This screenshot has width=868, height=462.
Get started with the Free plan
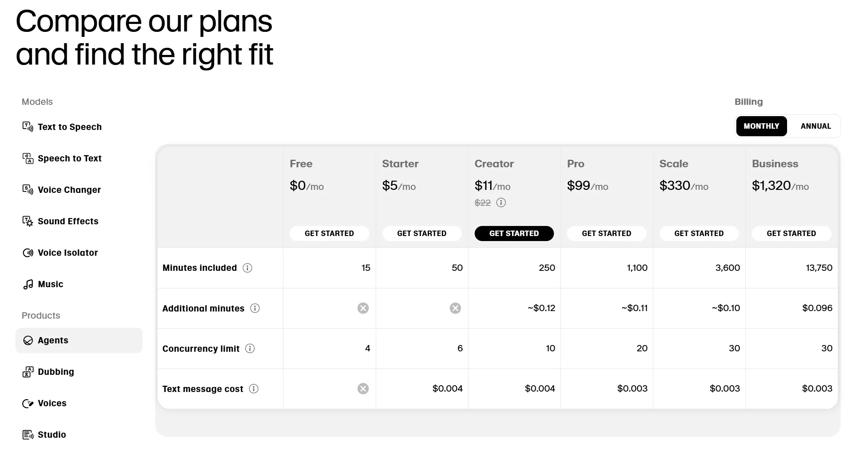click(x=330, y=234)
